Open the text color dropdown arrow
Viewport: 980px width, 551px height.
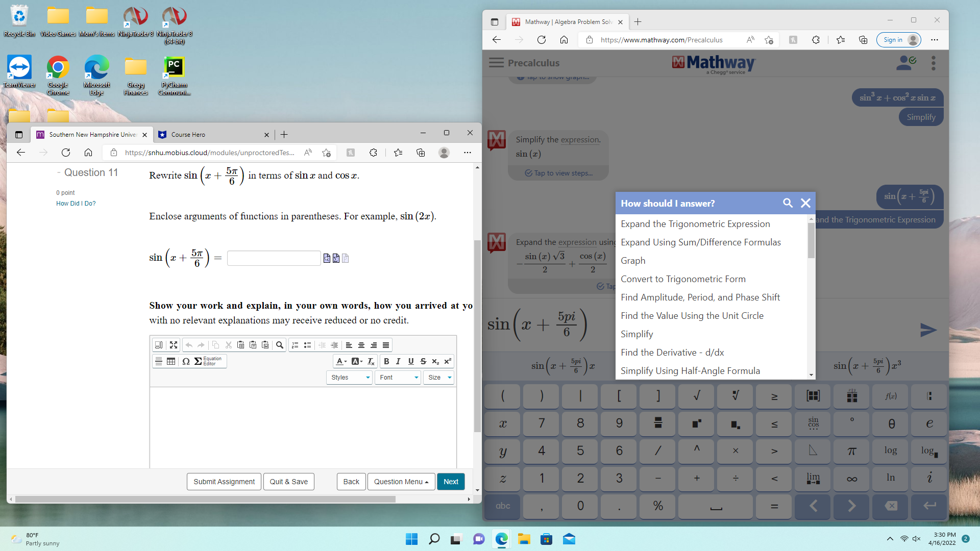point(346,361)
